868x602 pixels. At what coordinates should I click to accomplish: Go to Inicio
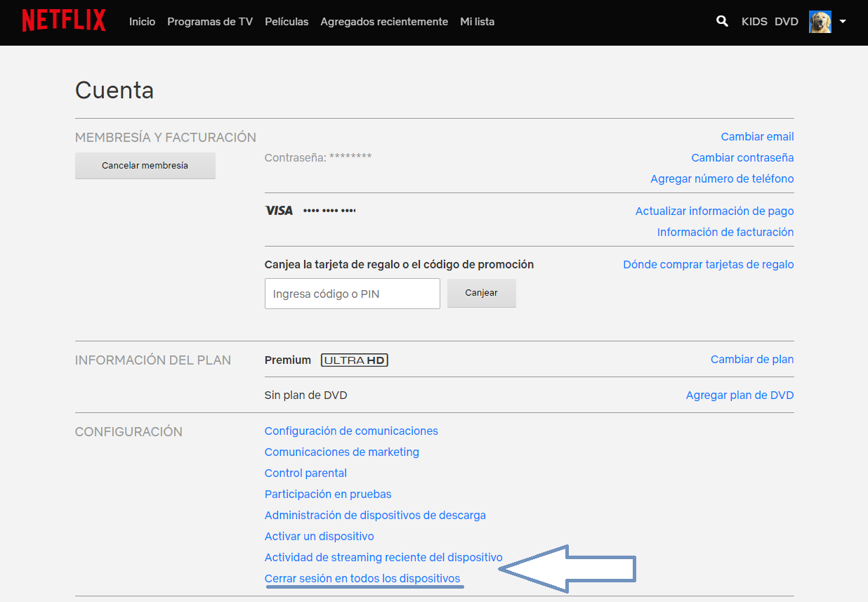(x=143, y=22)
